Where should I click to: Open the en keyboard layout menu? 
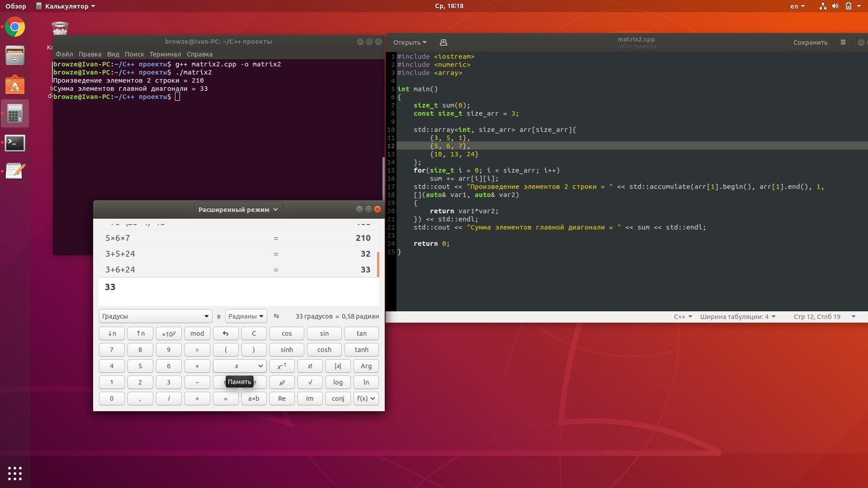coord(797,6)
